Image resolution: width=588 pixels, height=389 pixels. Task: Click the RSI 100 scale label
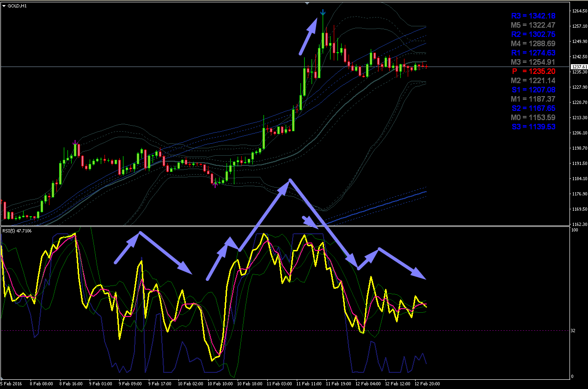576,230
